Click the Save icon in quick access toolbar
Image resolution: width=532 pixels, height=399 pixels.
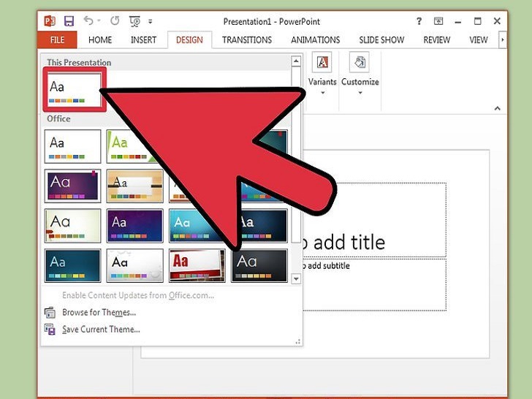69,21
